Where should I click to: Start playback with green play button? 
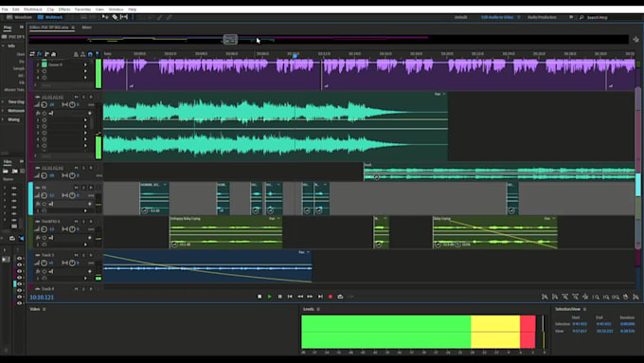[269, 297]
